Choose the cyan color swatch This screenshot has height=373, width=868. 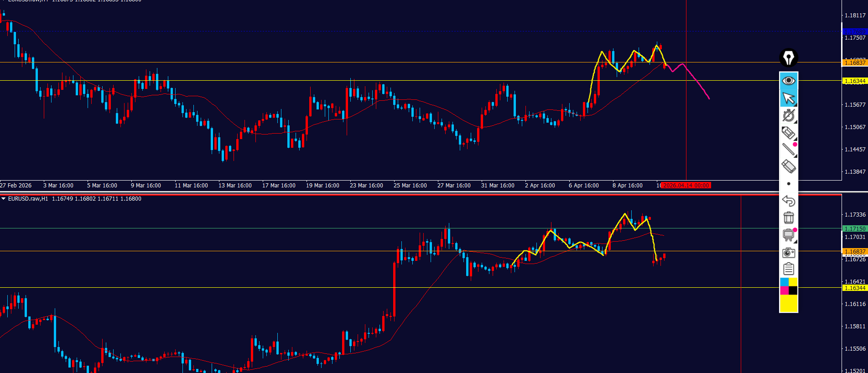(x=784, y=282)
